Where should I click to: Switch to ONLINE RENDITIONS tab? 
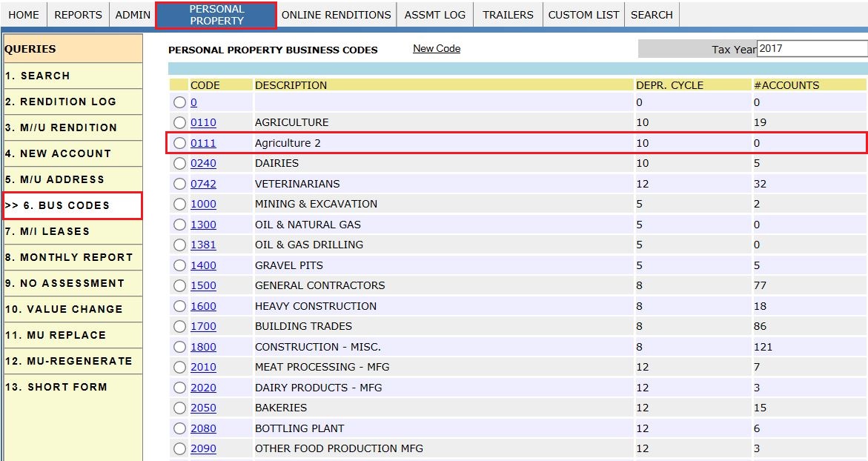pyautogui.click(x=336, y=15)
